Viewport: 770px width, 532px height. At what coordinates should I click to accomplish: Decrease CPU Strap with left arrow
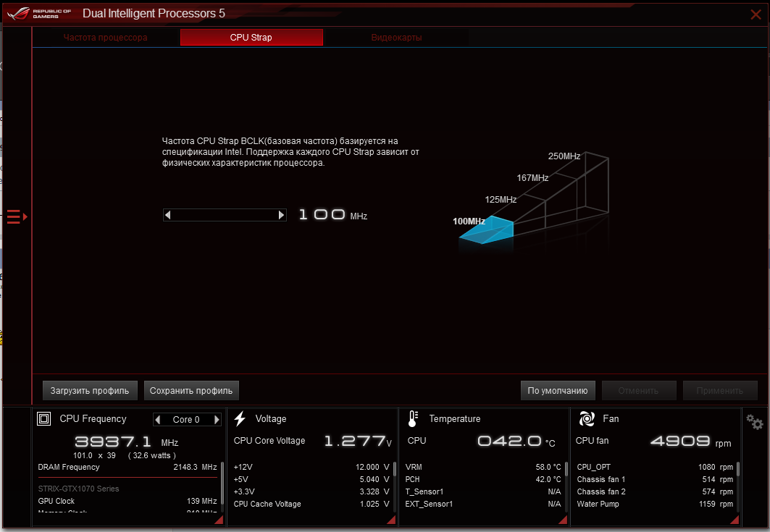click(168, 215)
